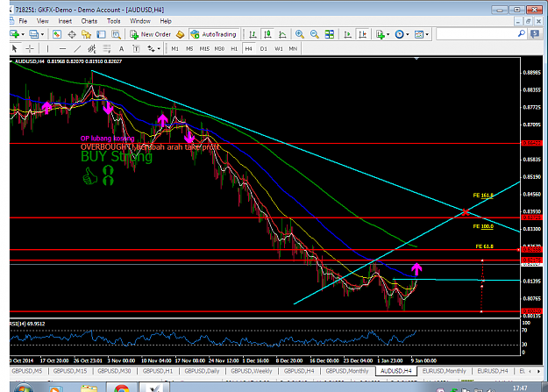
Task: Open the Market Watch window icon
Action: [x=57, y=34]
